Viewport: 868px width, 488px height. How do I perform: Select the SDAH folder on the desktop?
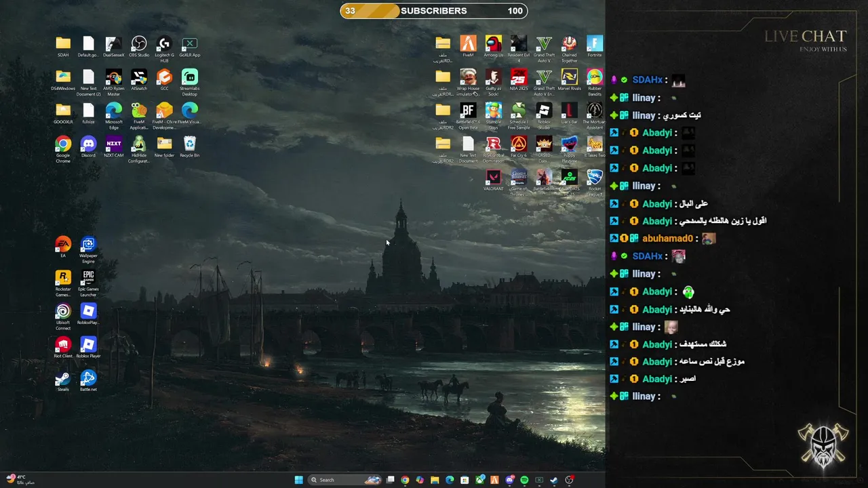pyautogui.click(x=63, y=47)
